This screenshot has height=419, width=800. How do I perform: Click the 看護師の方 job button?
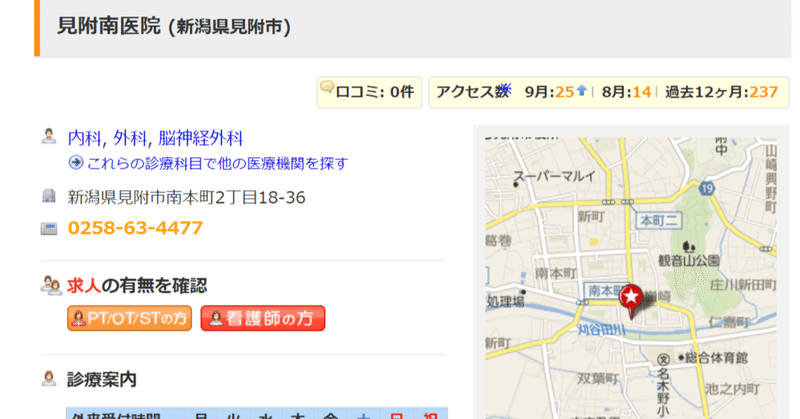263,318
